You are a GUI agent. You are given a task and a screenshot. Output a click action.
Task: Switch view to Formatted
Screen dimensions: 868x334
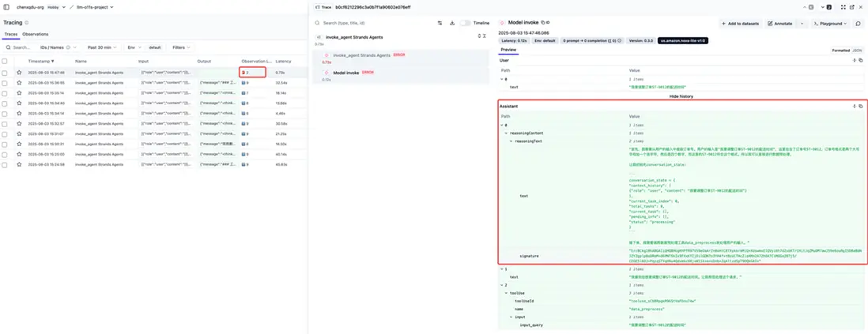tap(840, 51)
